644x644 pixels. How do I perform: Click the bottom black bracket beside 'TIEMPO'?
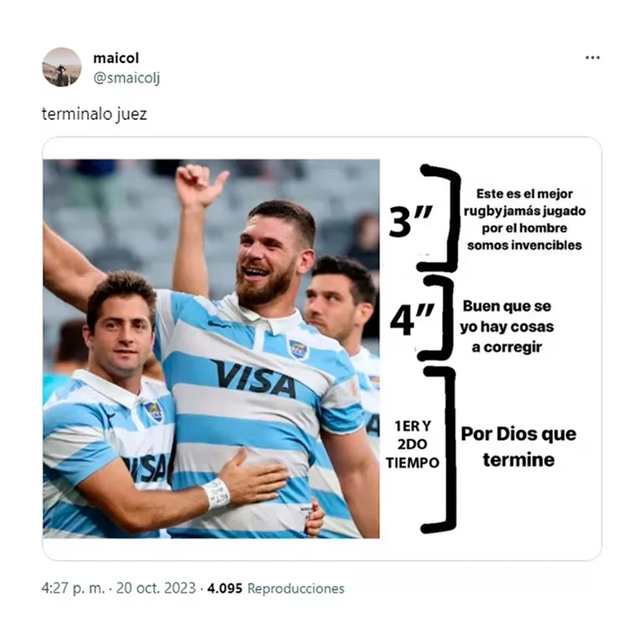[x=440, y=450]
